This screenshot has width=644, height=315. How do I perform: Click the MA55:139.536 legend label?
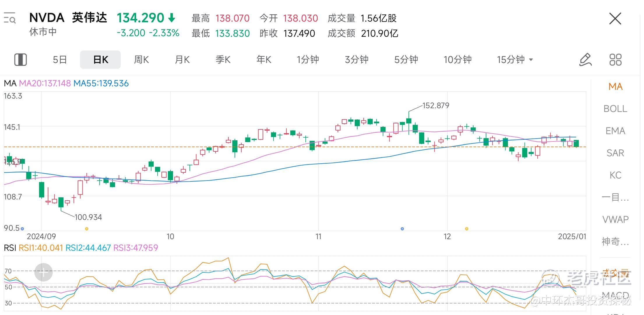[x=101, y=84]
